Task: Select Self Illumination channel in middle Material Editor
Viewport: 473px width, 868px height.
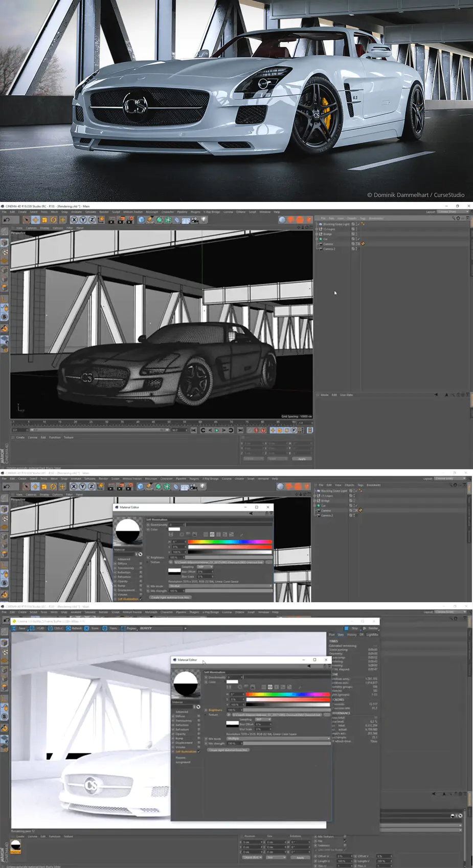Action: pos(129,599)
